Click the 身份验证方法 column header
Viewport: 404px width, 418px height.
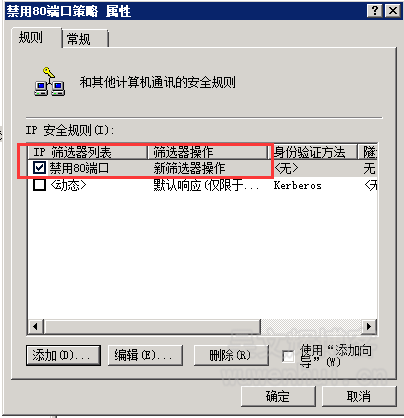313,152
